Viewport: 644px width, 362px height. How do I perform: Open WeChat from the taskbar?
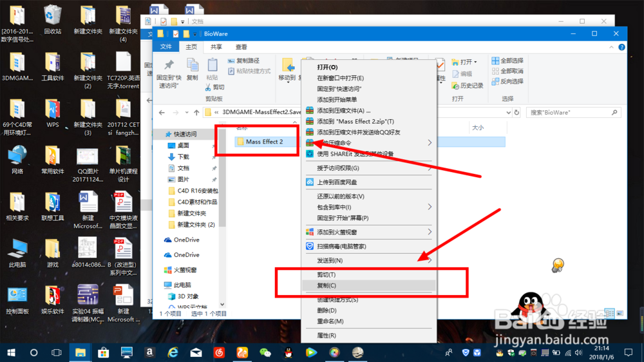[265, 352]
